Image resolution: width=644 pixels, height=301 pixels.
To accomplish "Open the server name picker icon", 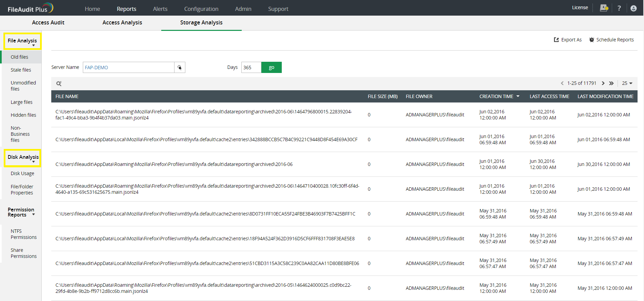I will click(x=180, y=68).
